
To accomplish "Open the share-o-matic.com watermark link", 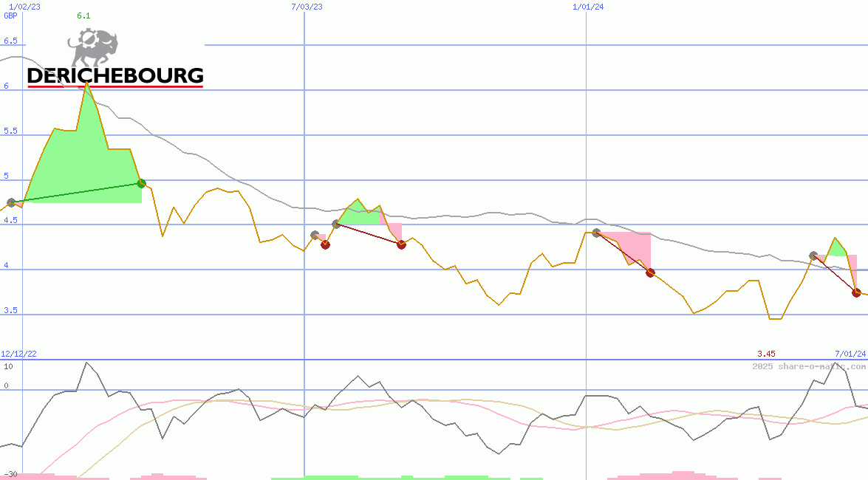I will tap(809, 366).
